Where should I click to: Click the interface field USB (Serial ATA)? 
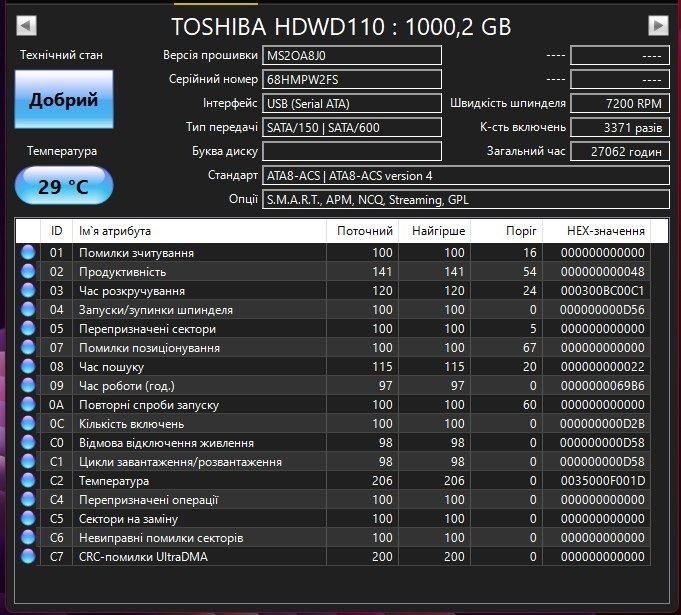(x=352, y=103)
